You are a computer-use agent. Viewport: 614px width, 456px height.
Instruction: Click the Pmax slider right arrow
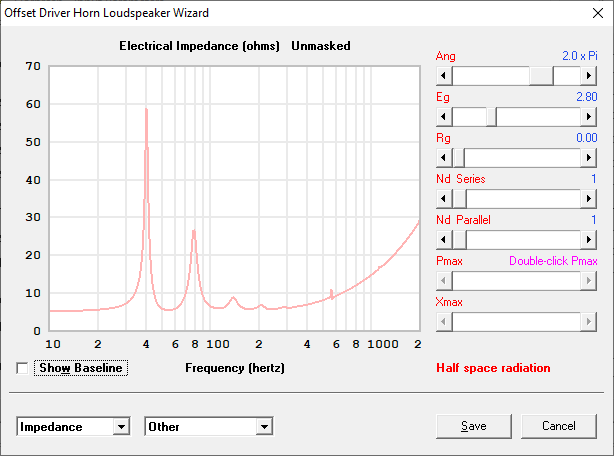point(589,281)
